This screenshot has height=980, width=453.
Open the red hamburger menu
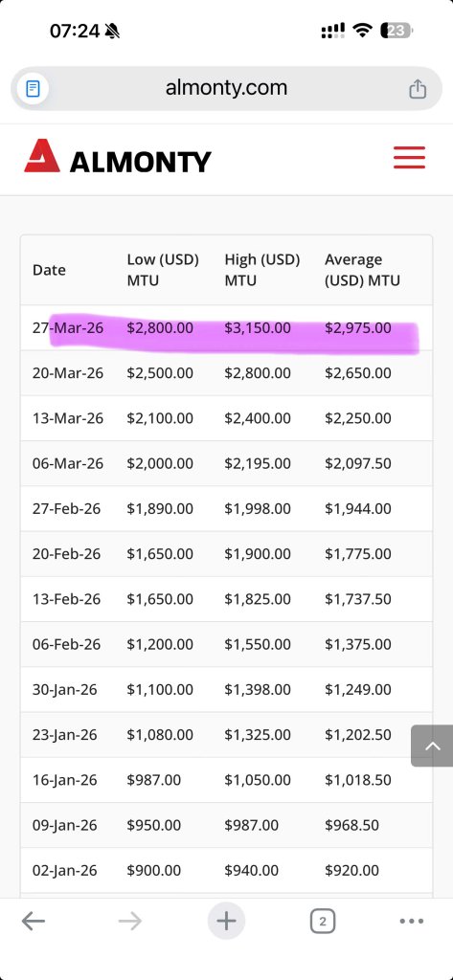coord(409,158)
